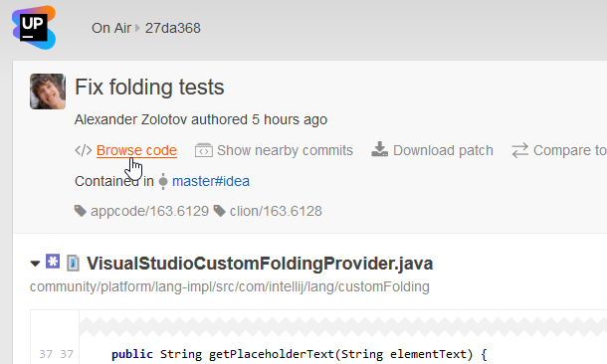Click the branch icon beside master#idea

point(163,181)
